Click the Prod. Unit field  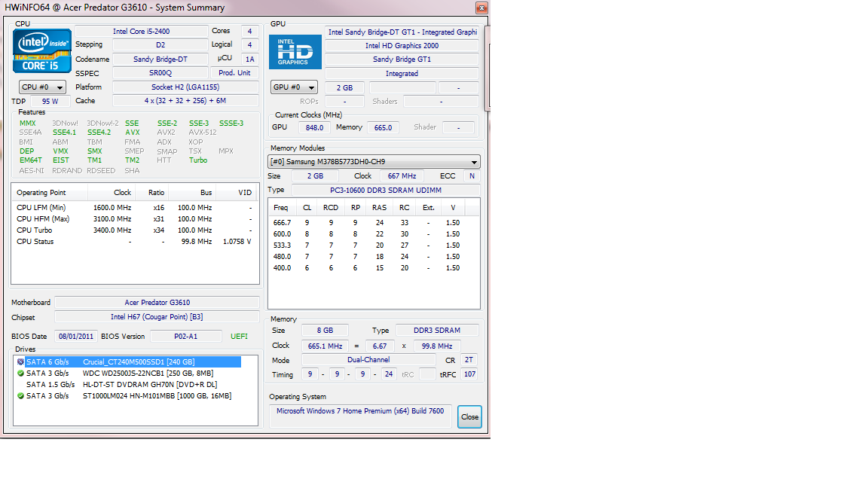234,73
